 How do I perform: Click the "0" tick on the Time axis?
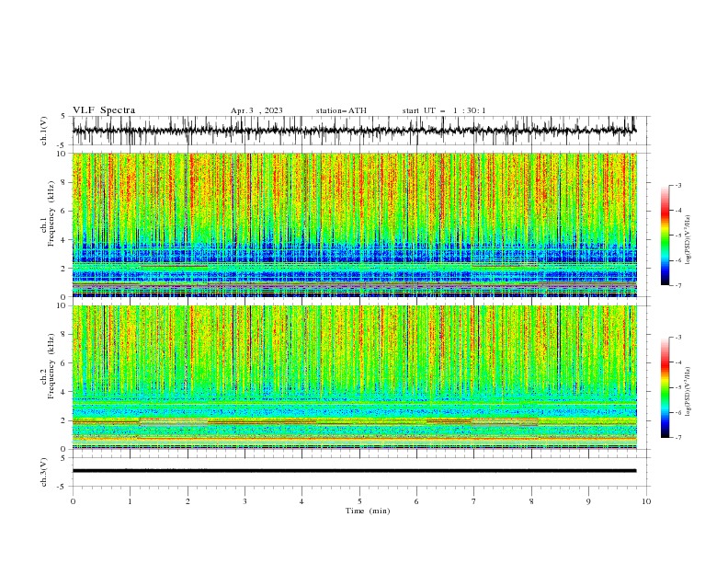pyautogui.click(x=73, y=501)
